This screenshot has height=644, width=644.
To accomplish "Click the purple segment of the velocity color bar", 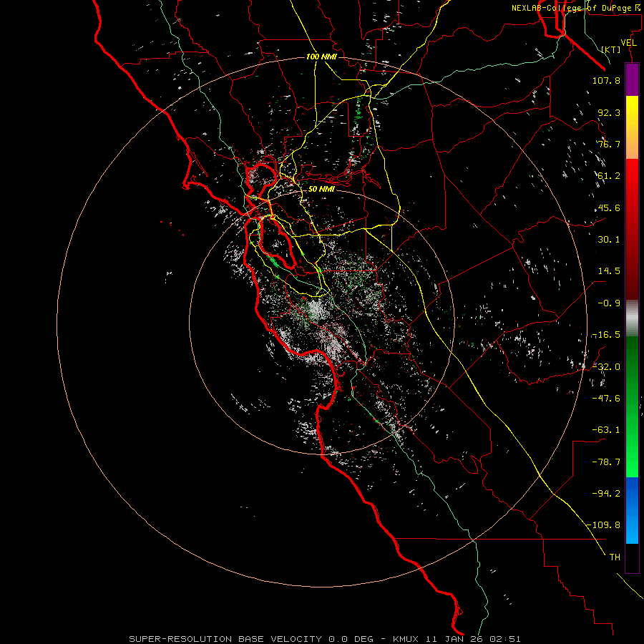I will coord(632,79).
